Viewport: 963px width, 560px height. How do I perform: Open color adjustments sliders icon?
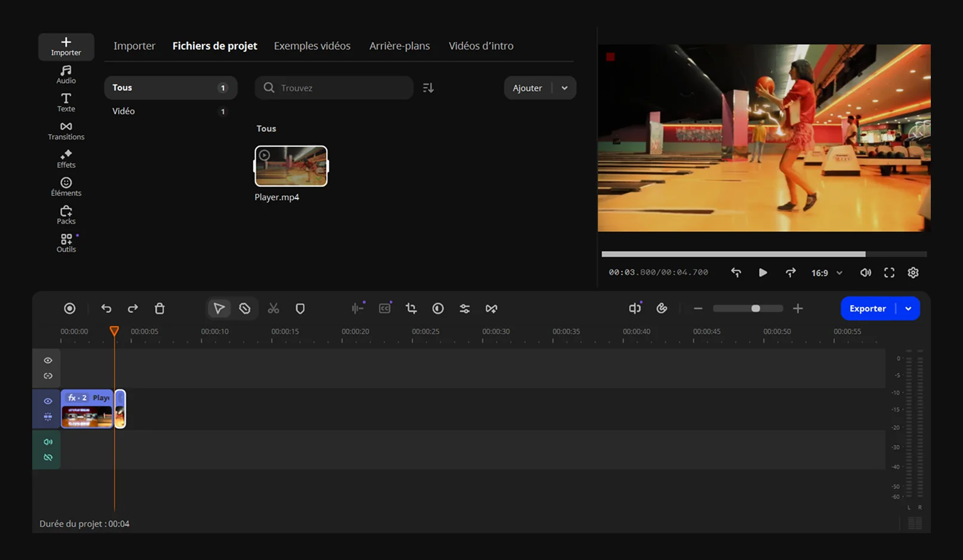464,308
